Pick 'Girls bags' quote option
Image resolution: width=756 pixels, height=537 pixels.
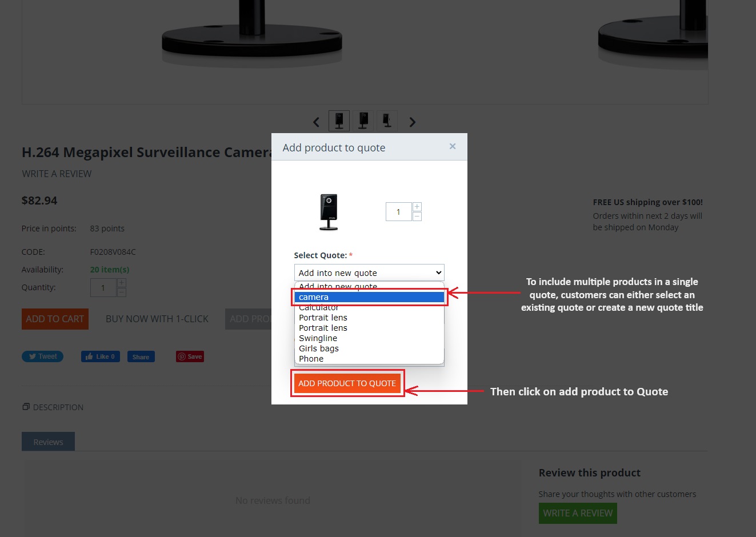click(369, 348)
